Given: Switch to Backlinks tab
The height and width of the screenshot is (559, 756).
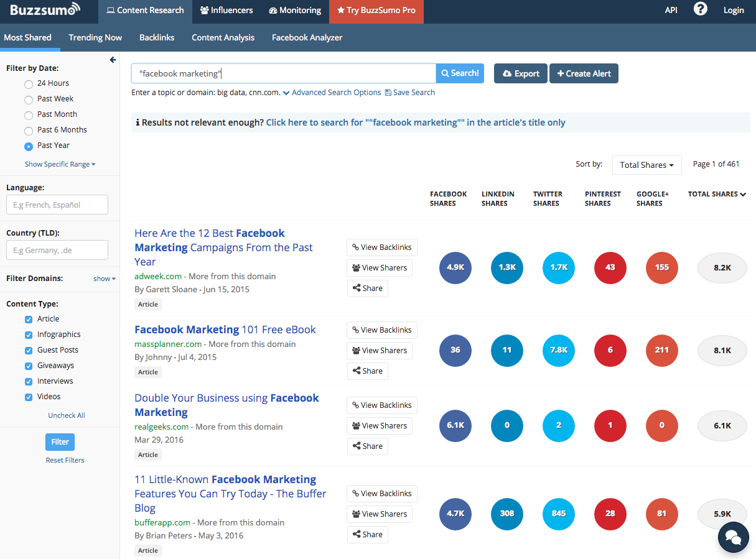Looking at the screenshot, I should pyautogui.click(x=157, y=37).
